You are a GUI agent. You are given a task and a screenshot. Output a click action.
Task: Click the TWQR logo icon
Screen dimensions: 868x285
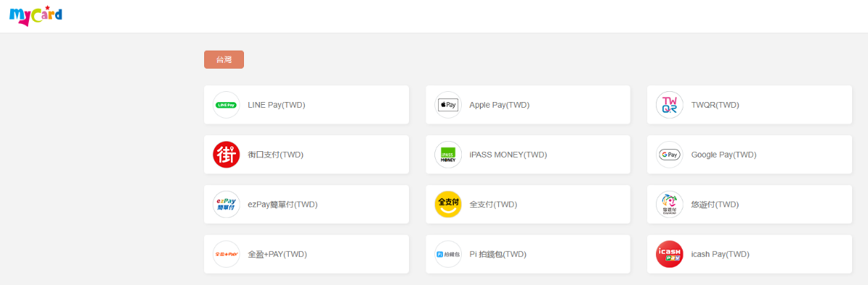click(x=669, y=105)
